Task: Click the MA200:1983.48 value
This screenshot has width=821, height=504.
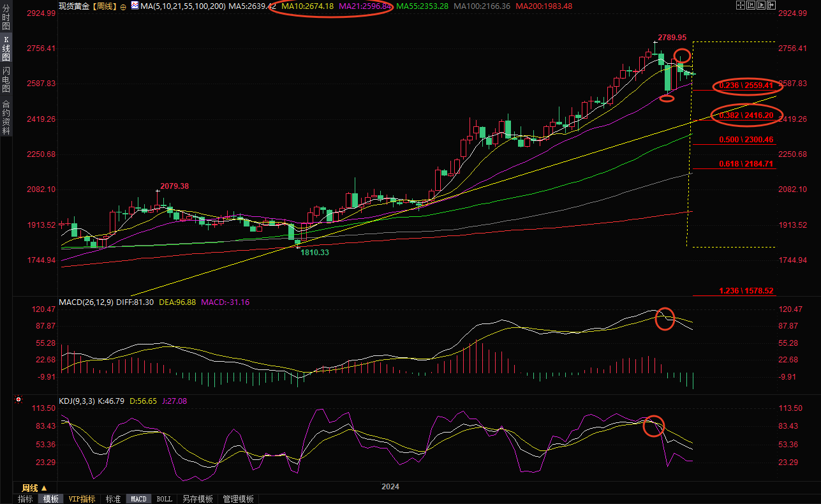Action: [x=544, y=6]
